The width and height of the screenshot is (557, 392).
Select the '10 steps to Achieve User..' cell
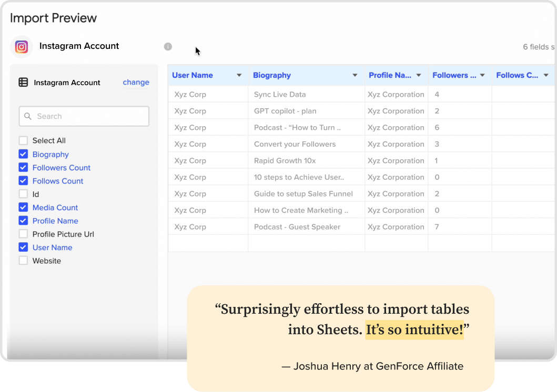click(x=307, y=177)
